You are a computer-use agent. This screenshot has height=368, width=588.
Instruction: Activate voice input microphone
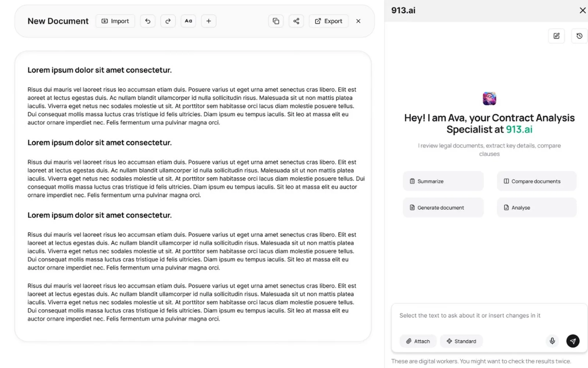[552, 341]
